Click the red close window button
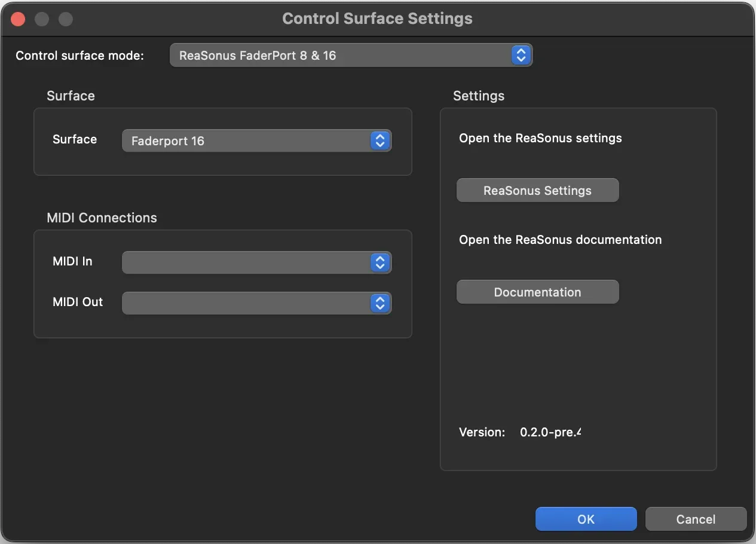Screen dimensions: 756x544 [19, 19]
